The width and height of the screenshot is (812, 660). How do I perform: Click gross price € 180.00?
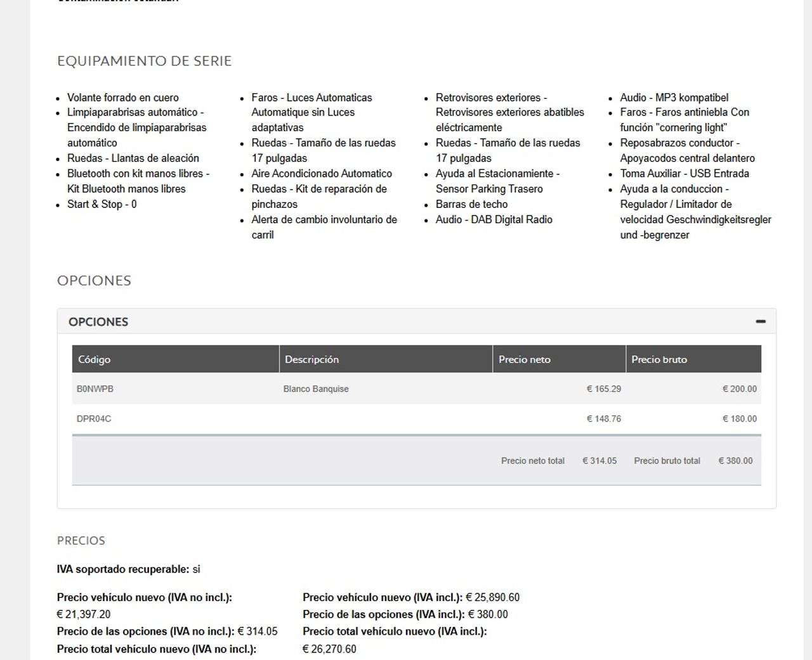(740, 419)
